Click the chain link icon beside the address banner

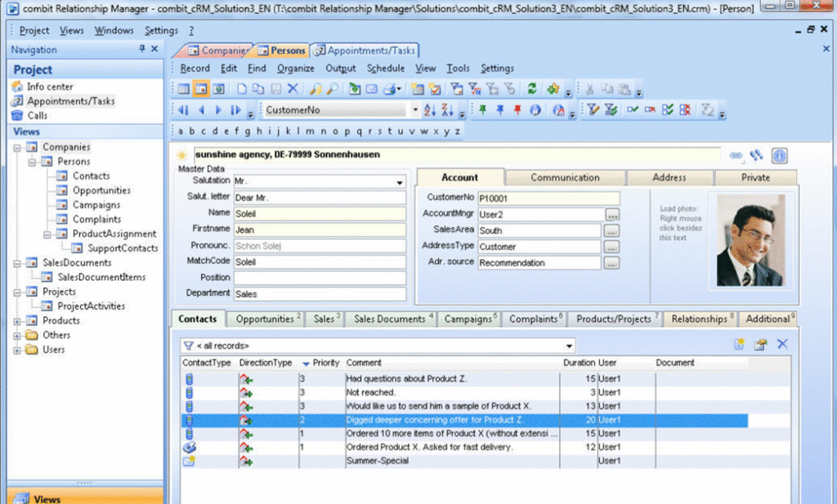pyautogui.click(x=736, y=156)
